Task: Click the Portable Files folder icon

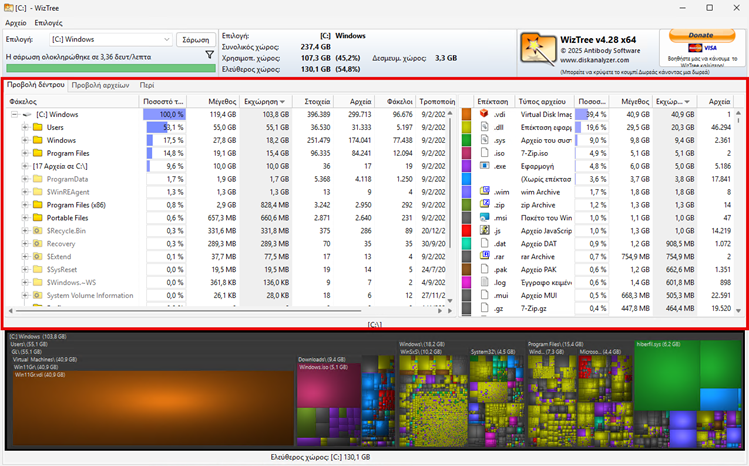Action: [x=38, y=217]
